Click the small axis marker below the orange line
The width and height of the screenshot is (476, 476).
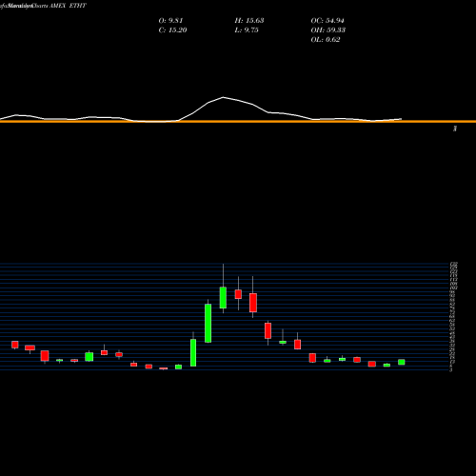(455, 129)
